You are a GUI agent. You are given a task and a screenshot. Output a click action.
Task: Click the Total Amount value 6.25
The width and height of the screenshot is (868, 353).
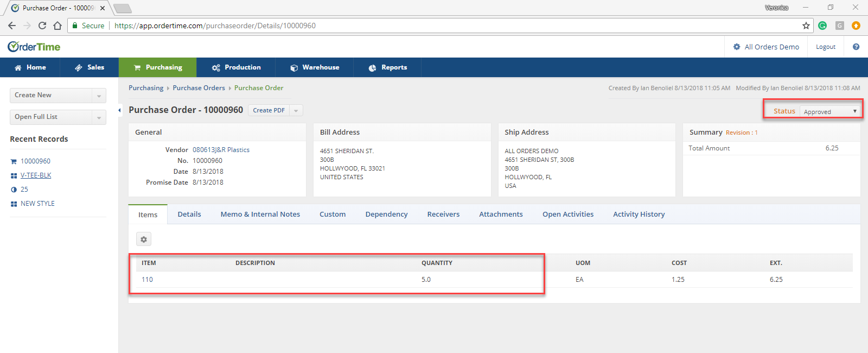point(832,148)
